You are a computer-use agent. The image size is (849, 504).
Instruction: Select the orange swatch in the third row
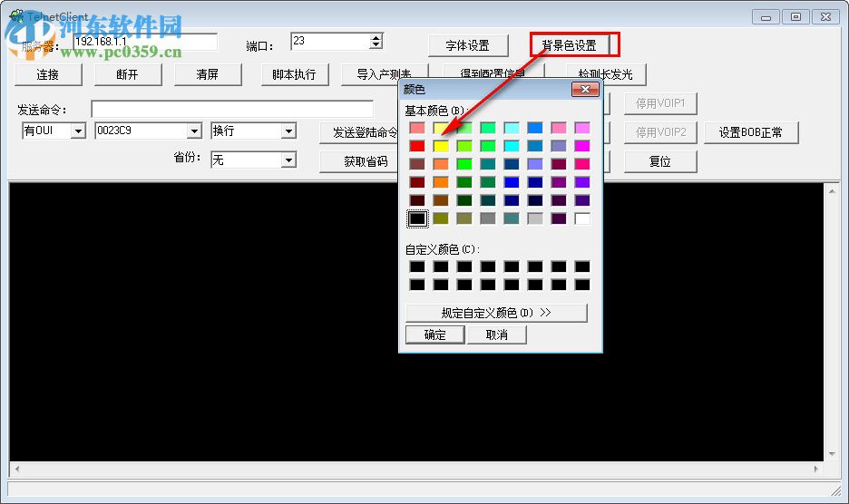pyautogui.click(x=441, y=164)
